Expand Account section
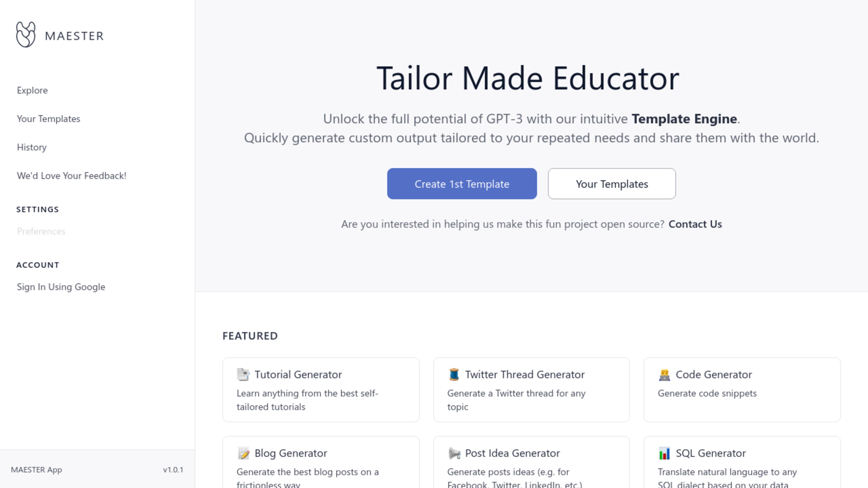 pos(38,264)
